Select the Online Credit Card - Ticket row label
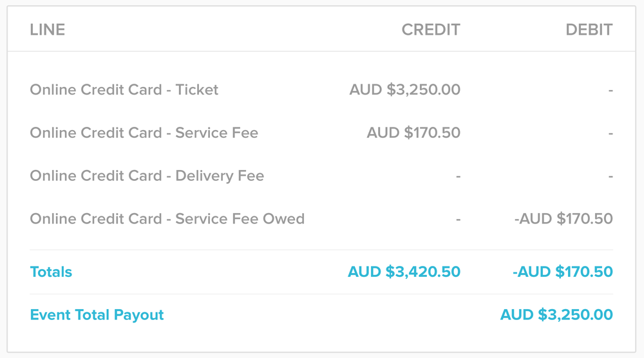 point(124,89)
